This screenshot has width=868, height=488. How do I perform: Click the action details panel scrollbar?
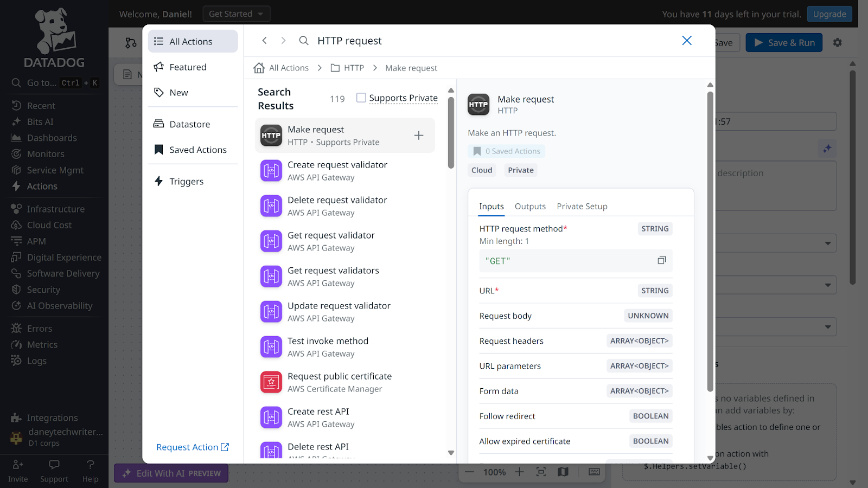pos(710,241)
